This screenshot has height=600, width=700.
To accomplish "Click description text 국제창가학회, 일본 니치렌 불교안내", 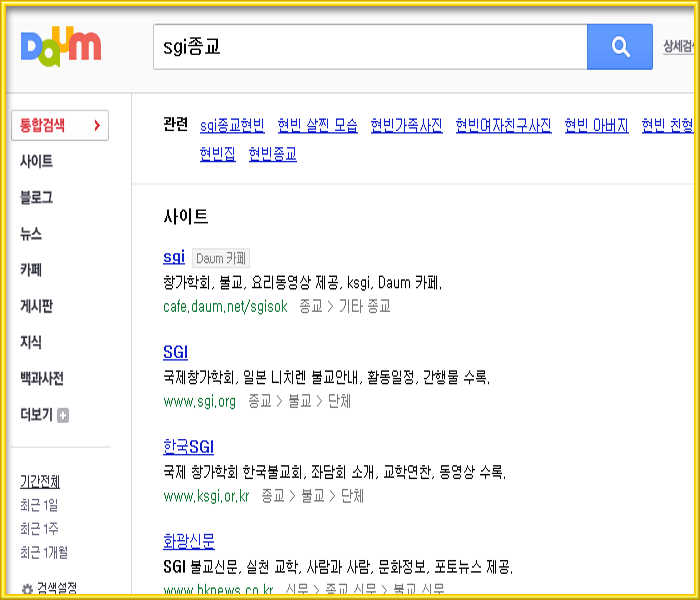I will click(x=261, y=378).
